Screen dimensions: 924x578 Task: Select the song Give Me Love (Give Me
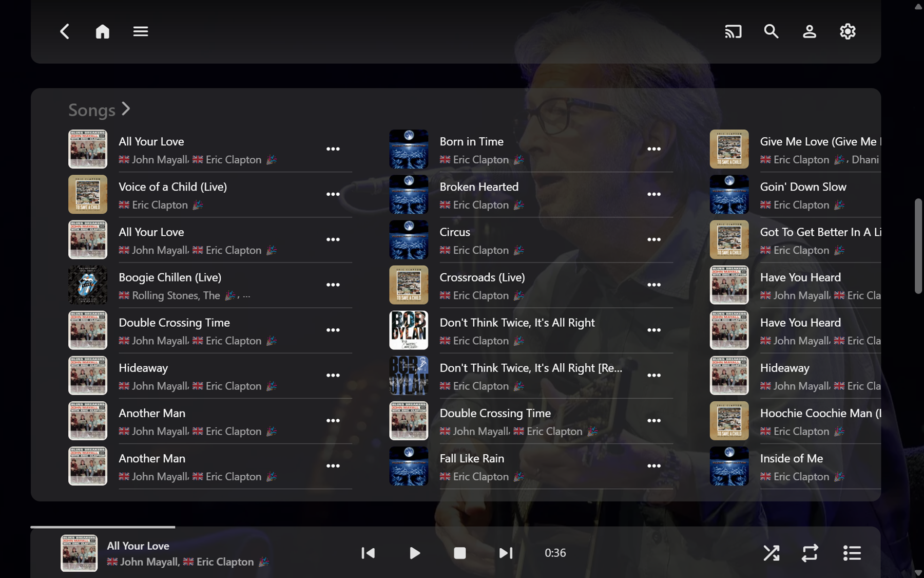click(x=820, y=142)
